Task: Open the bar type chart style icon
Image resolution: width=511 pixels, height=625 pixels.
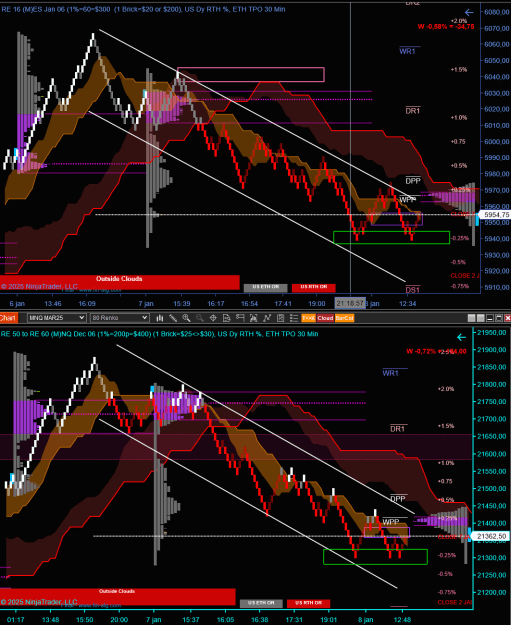Action: click(159, 318)
